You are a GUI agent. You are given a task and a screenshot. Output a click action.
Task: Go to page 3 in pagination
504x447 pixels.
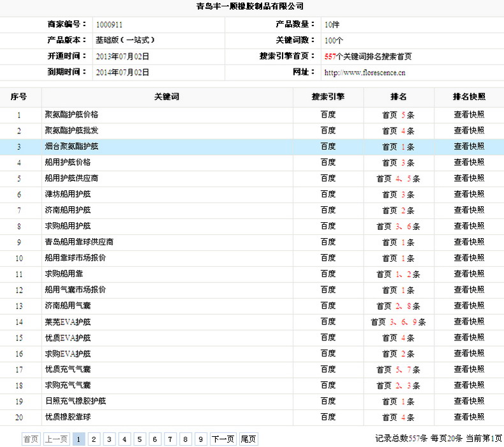tap(109, 439)
